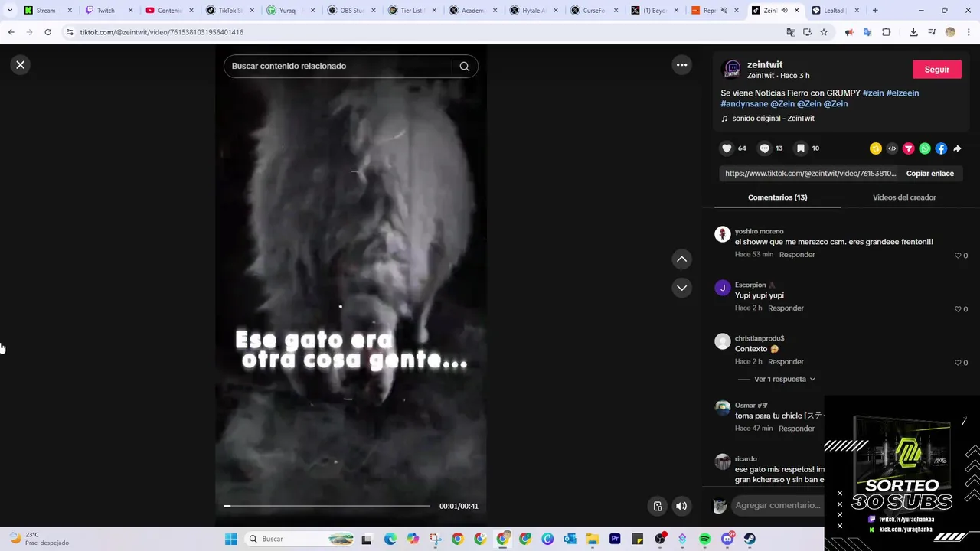Go to next video with down arrow
The width and height of the screenshot is (980, 551).
pos(681,288)
